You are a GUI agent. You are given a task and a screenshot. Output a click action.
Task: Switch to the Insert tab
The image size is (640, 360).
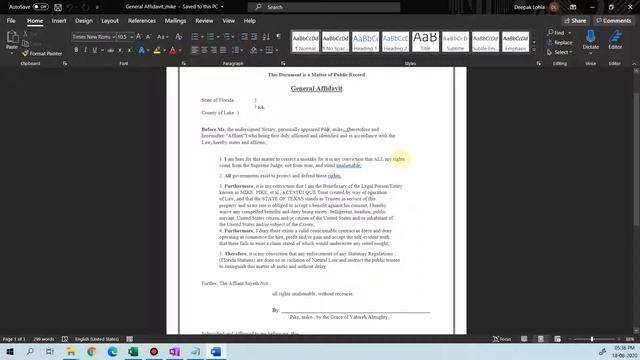59,21
